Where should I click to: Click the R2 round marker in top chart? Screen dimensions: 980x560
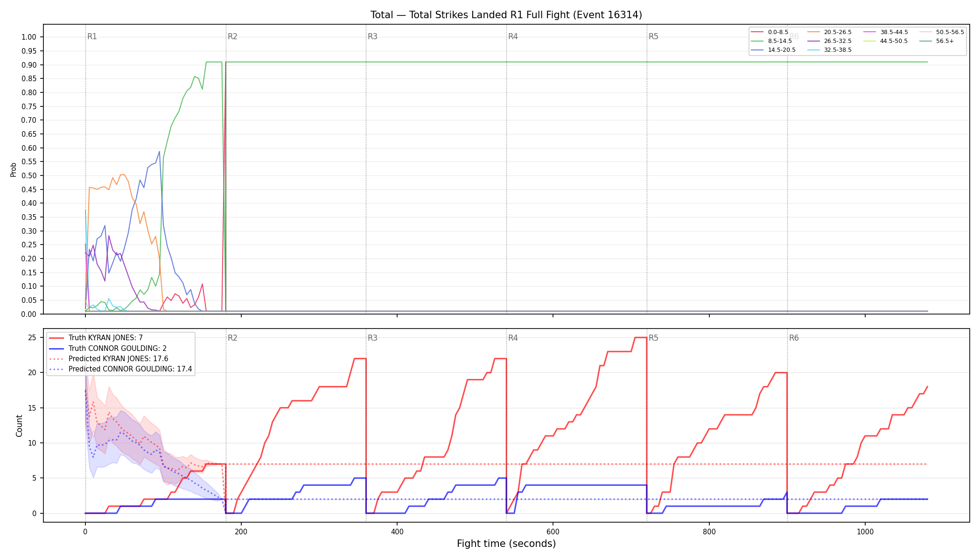(232, 36)
